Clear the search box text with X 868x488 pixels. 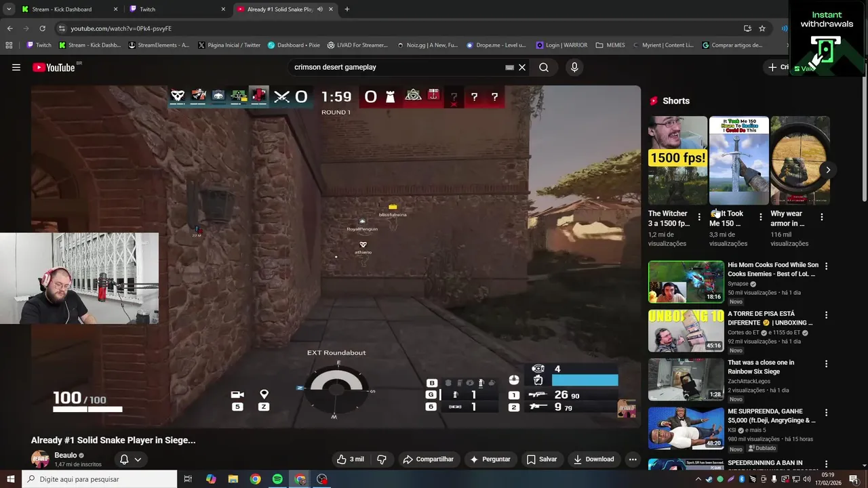(522, 67)
